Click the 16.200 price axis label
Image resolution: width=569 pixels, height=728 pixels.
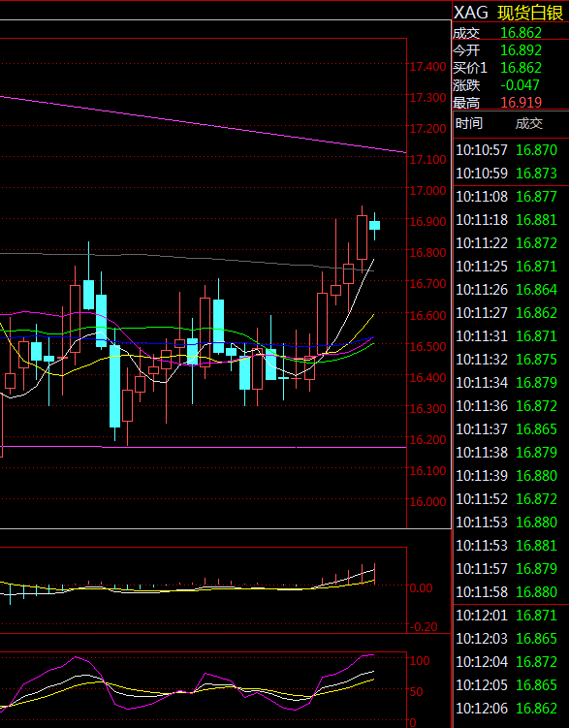(427, 440)
